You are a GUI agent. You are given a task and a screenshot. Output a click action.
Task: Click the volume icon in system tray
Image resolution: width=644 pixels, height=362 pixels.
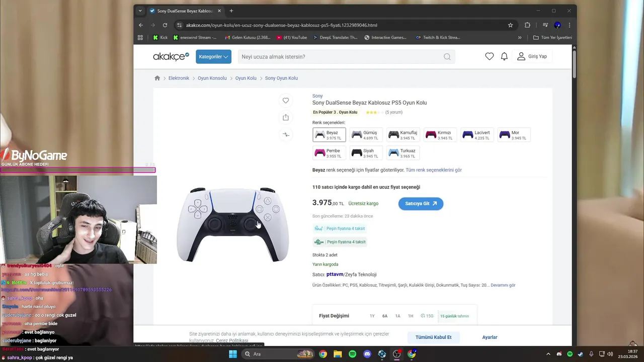(x=610, y=354)
